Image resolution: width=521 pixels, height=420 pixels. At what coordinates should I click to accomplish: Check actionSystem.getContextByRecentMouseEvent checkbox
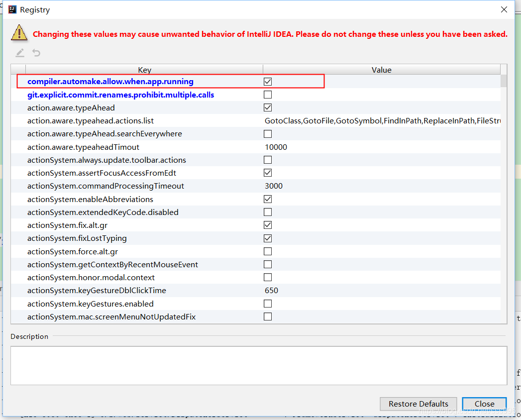(x=268, y=265)
